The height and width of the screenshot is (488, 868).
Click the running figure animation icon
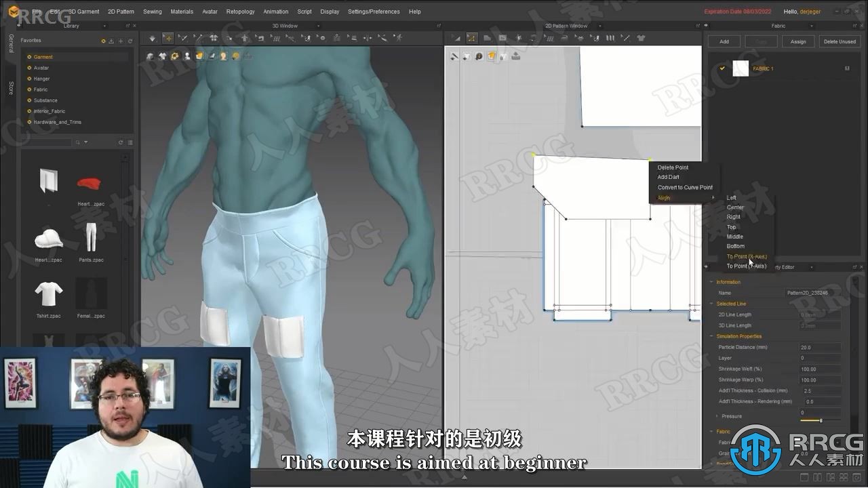click(x=399, y=39)
